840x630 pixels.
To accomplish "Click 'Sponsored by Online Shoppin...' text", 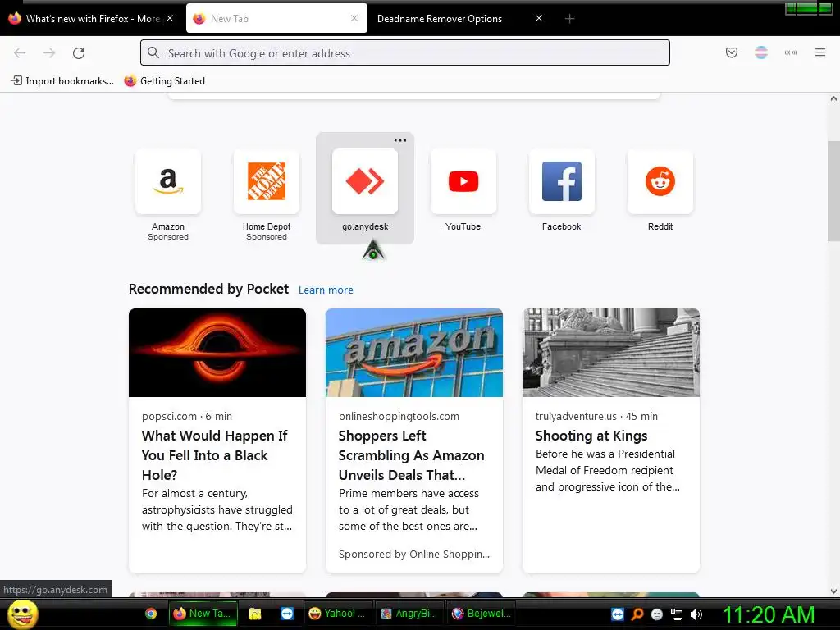I will [414, 554].
